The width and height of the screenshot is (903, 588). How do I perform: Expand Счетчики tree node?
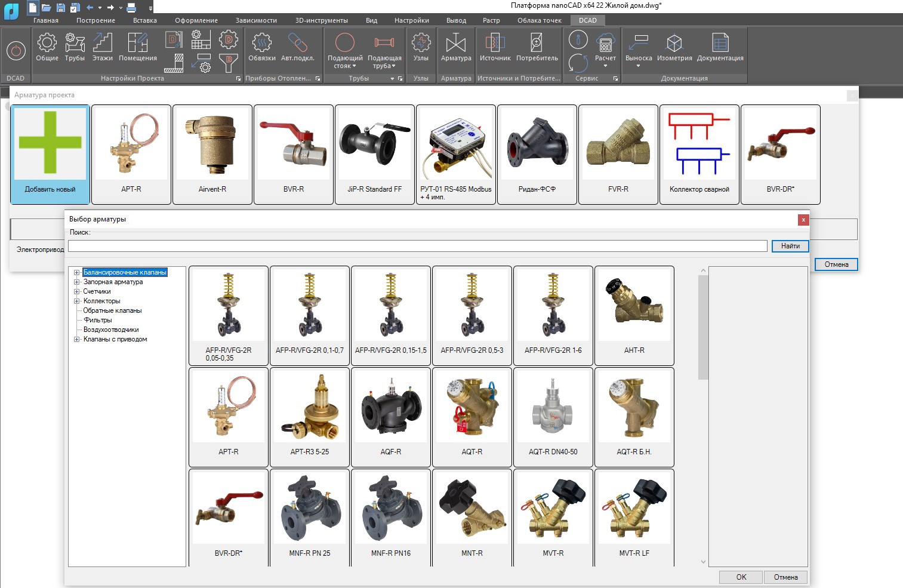click(x=76, y=292)
